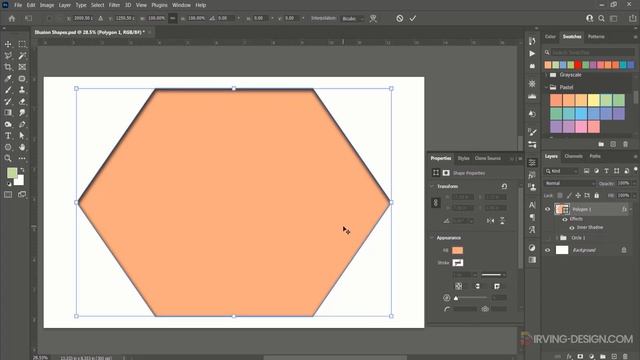The image size is (640, 360).
Task: Expand the Grayscale swatch group
Action: pyautogui.click(x=547, y=75)
